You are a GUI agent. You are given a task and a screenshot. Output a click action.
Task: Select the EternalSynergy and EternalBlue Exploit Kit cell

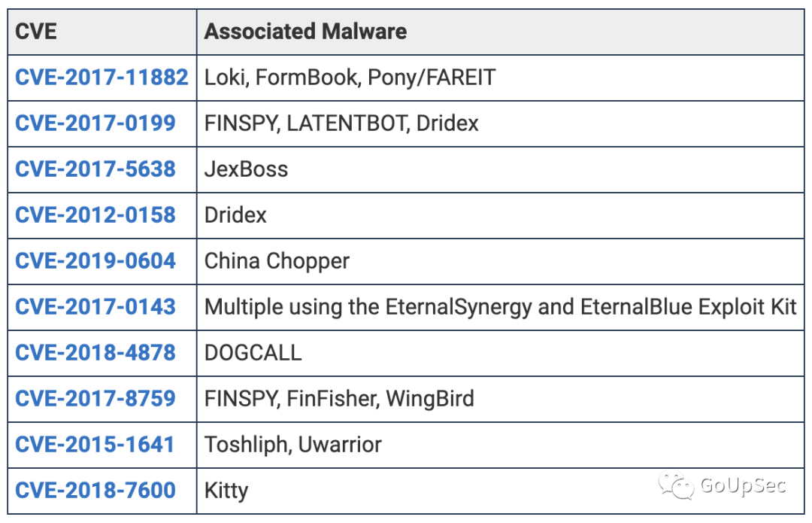(x=500, y=307)
